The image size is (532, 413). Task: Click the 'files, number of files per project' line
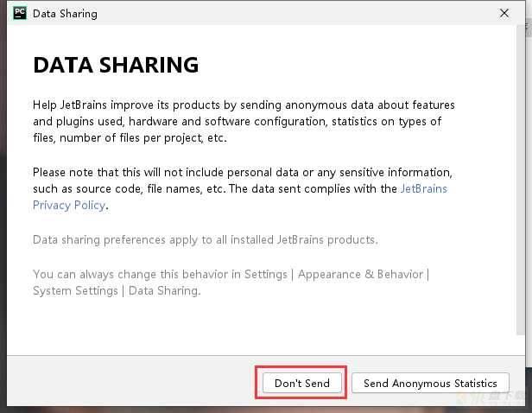coord(130,138)
